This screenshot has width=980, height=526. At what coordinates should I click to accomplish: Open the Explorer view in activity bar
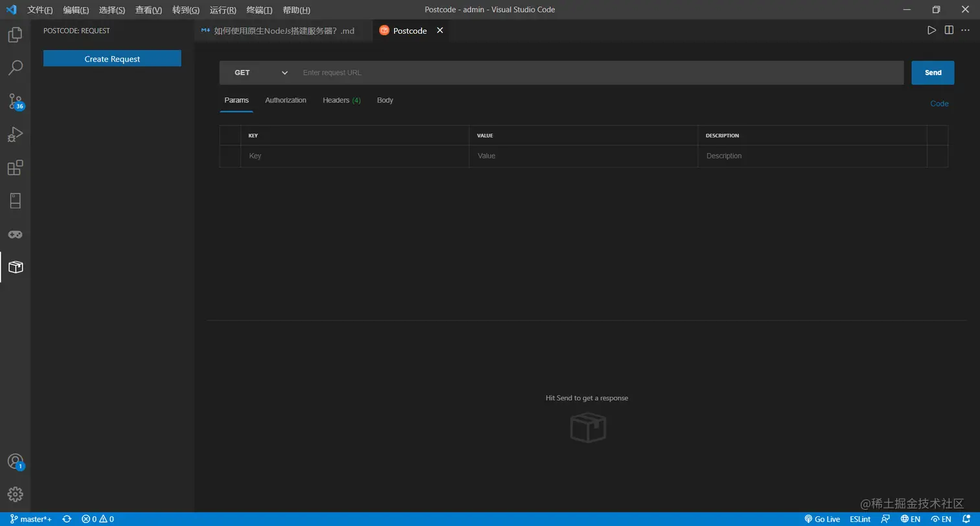tap(15, 34)
